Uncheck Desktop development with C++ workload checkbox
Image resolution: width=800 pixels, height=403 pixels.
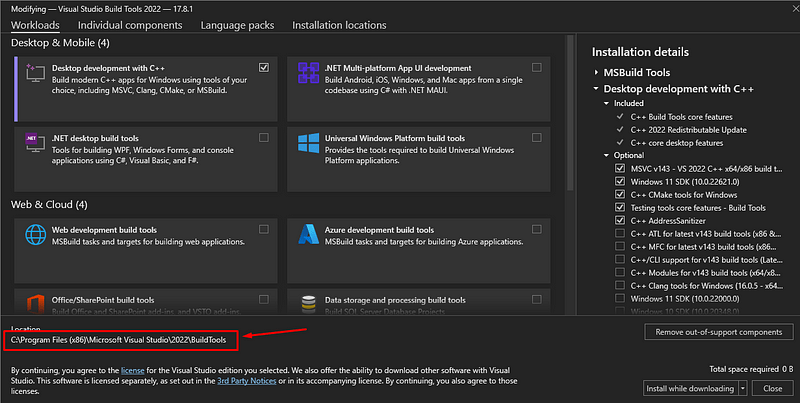(264, 67)
